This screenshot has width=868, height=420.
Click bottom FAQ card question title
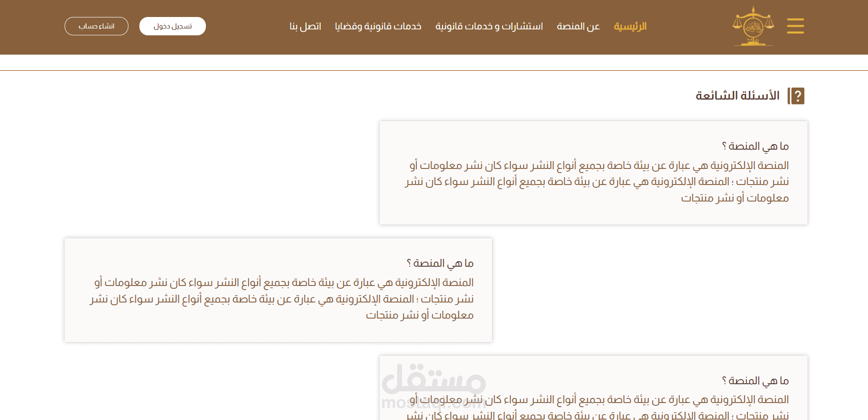coord(755,381)
